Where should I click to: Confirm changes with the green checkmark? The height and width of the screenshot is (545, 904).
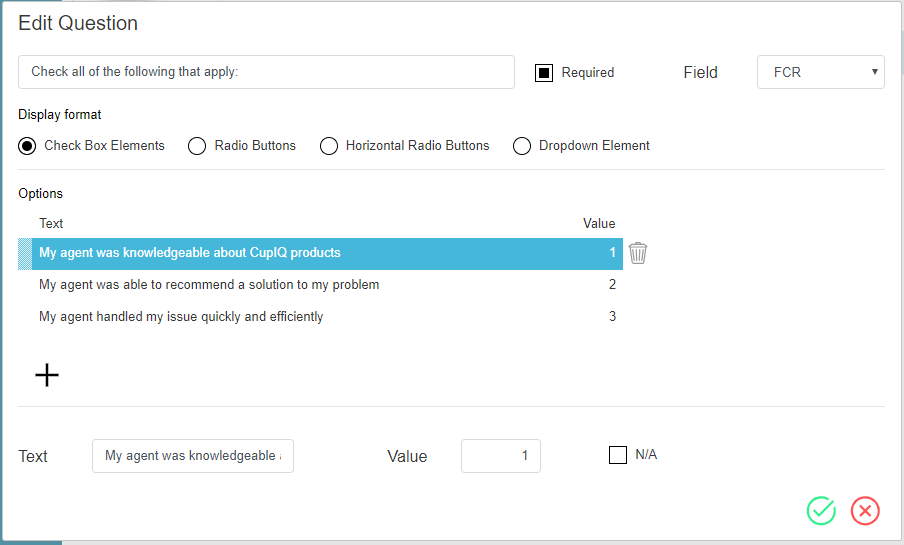821,510
